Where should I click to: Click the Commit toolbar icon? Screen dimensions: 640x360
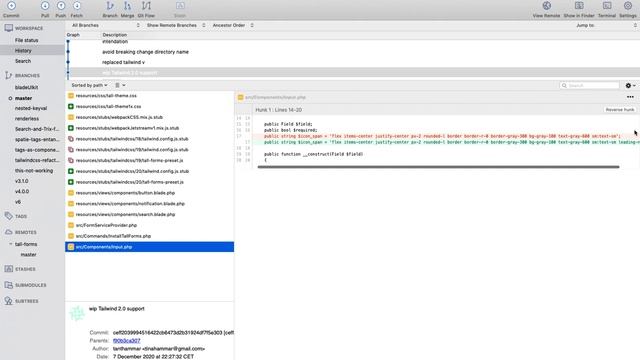point(11,6)
